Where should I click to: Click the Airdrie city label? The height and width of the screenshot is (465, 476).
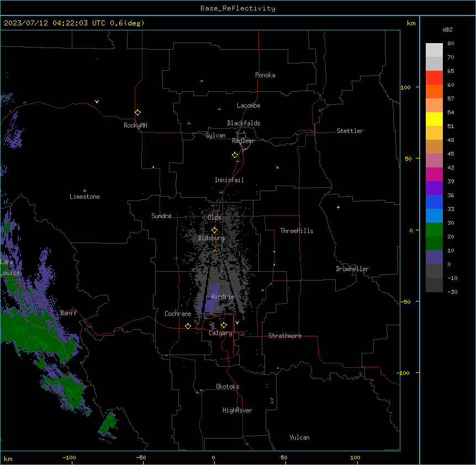click(223, 297)
